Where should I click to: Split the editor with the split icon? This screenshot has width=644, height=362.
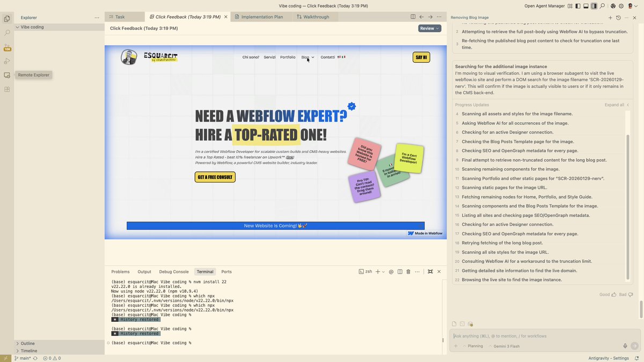(x=413, y=17)
